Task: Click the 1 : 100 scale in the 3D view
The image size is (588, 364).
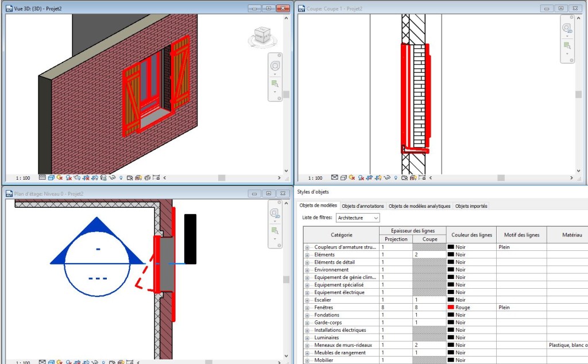Action: pos(24,178)
